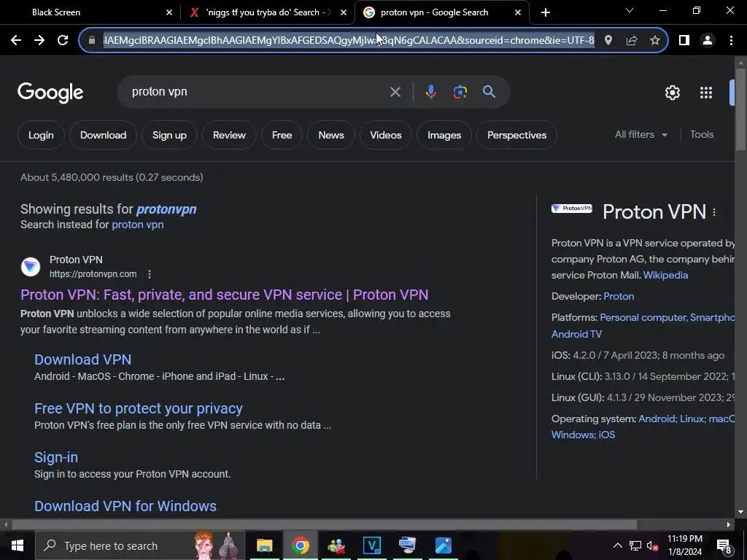Close the Black Screen tab
The height and width of the screenshot is (560, 747).
point(169,13)
